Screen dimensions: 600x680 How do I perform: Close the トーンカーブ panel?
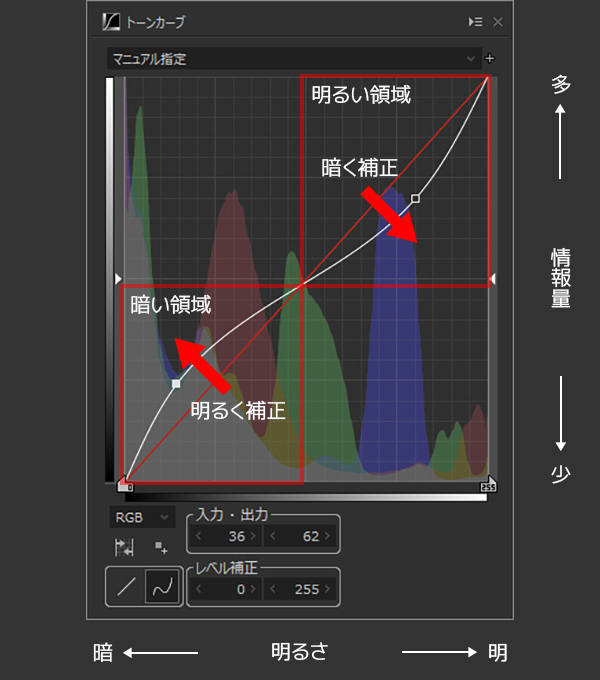498,22
